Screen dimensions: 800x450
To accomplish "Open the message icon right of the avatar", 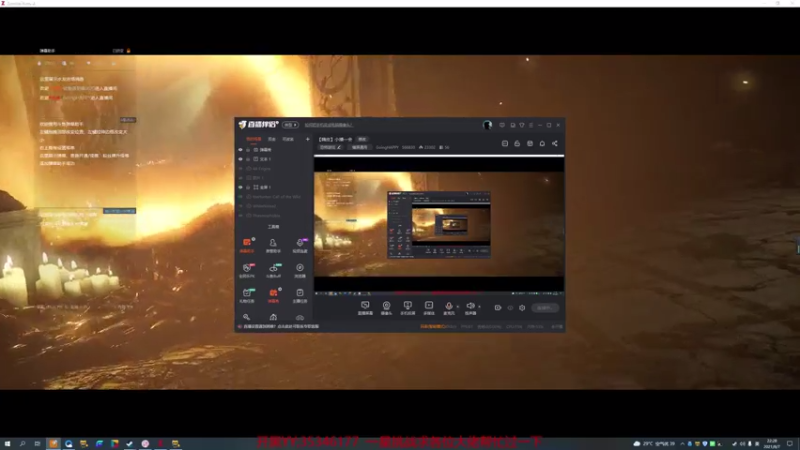I will click(x=502, y=125).
